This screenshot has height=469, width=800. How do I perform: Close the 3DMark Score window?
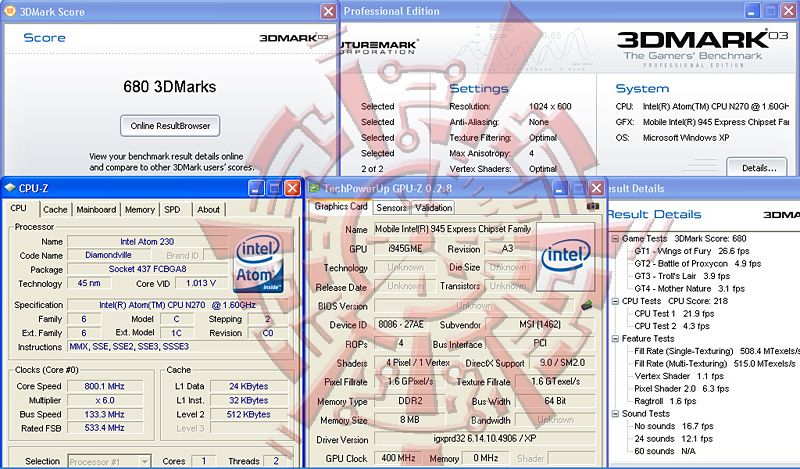[x=328, y=11]
